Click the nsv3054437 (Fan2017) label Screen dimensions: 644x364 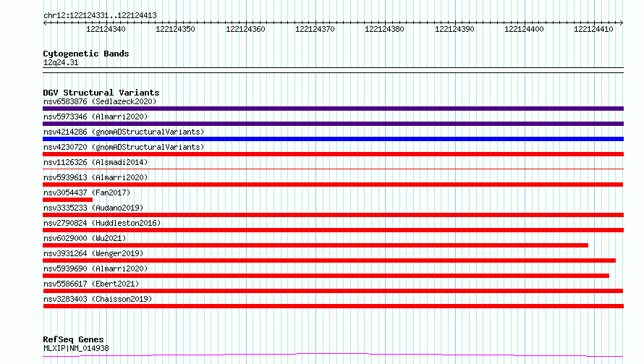pyautogui.click(x=87, y=192)
